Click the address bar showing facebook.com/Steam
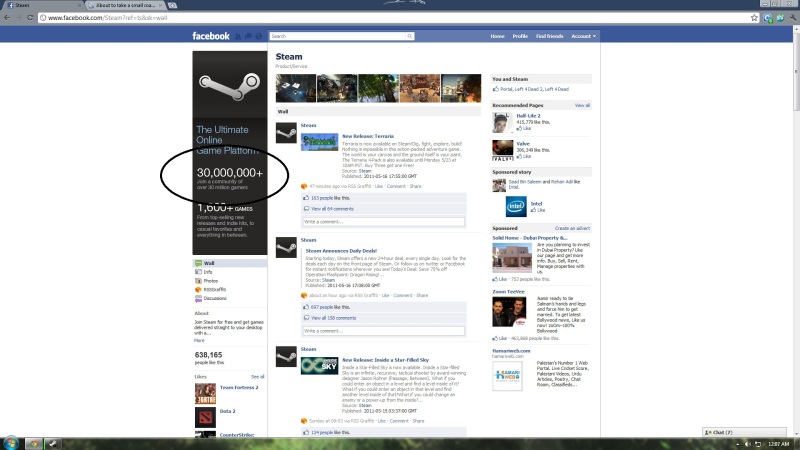This screenshot has width=800, height=450. (x=393, y=17)
